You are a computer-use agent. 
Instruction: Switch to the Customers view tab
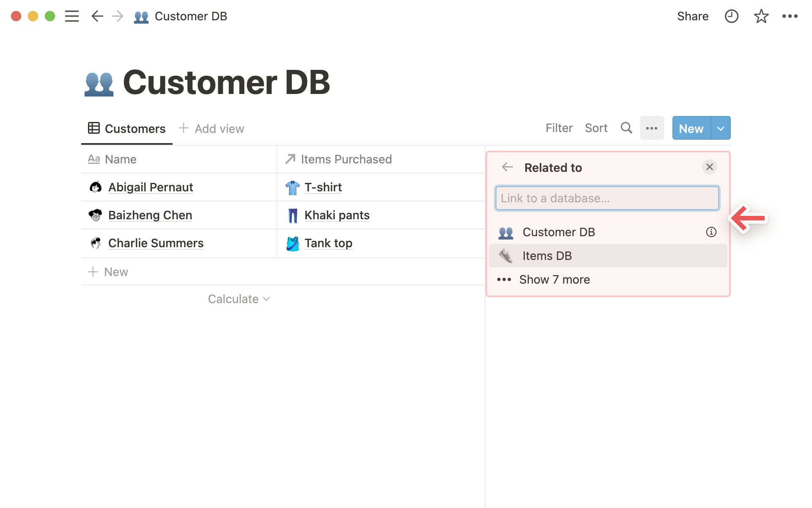click(126, 128)
